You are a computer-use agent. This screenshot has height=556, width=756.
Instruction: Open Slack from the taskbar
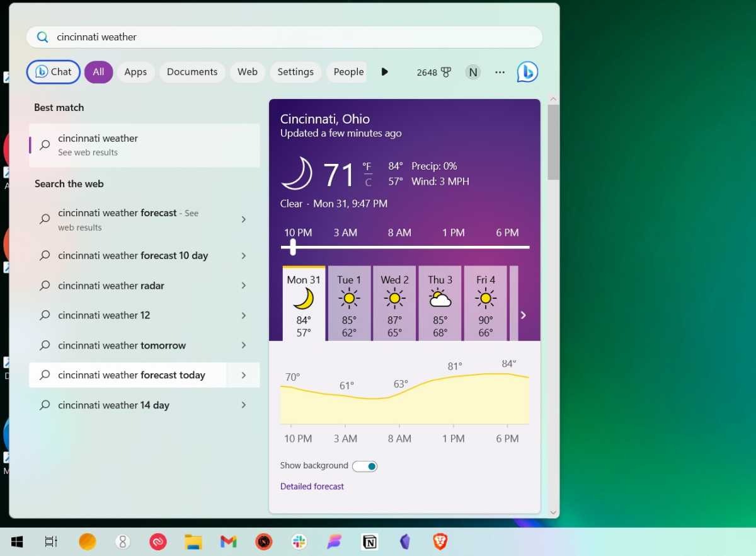click(299, 541)
